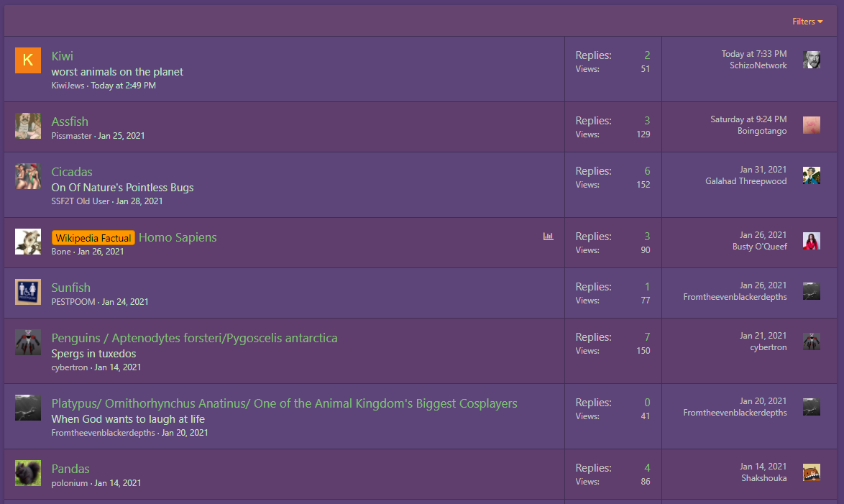Open Bone's avatar on Homo Sapiens thread
The width and height of the screenshot is (844, 504).
[x=28, y=242]
